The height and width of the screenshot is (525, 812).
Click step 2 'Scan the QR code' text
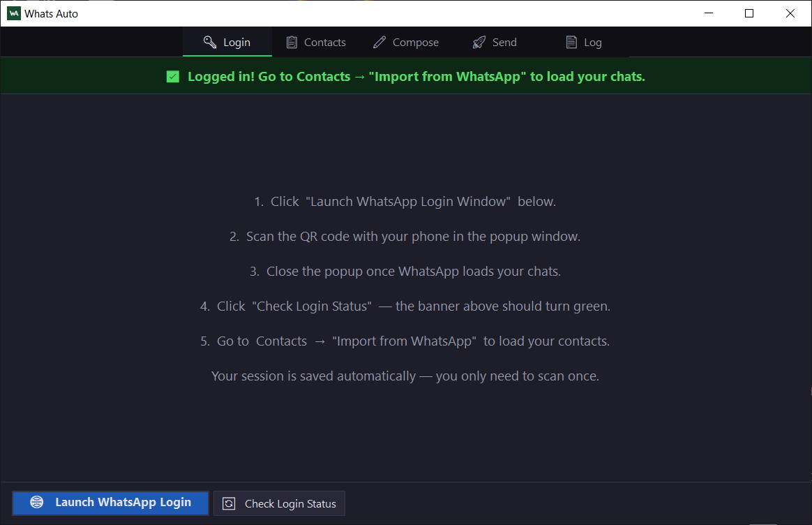405,237
